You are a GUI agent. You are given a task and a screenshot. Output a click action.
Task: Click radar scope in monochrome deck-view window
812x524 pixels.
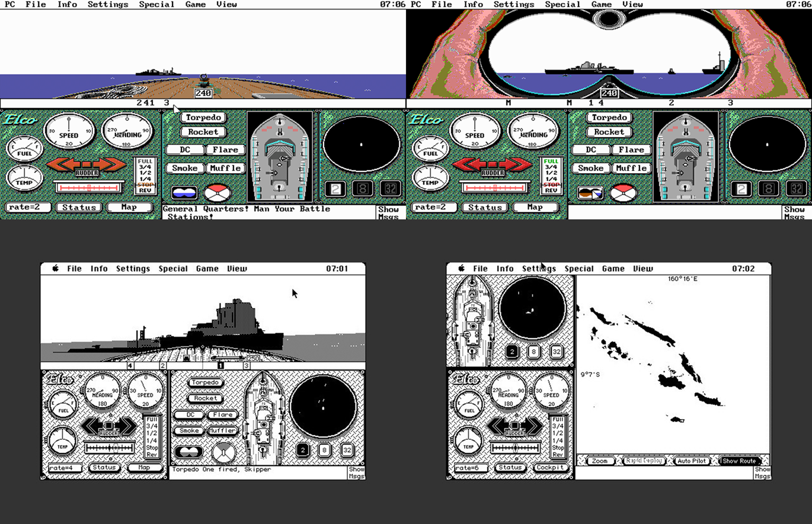[x=324, y=407]
